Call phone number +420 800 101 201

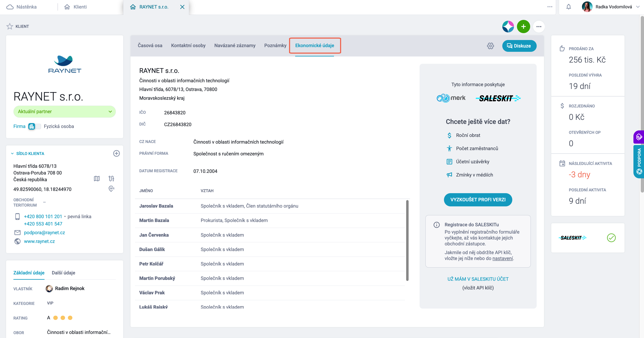43,216
